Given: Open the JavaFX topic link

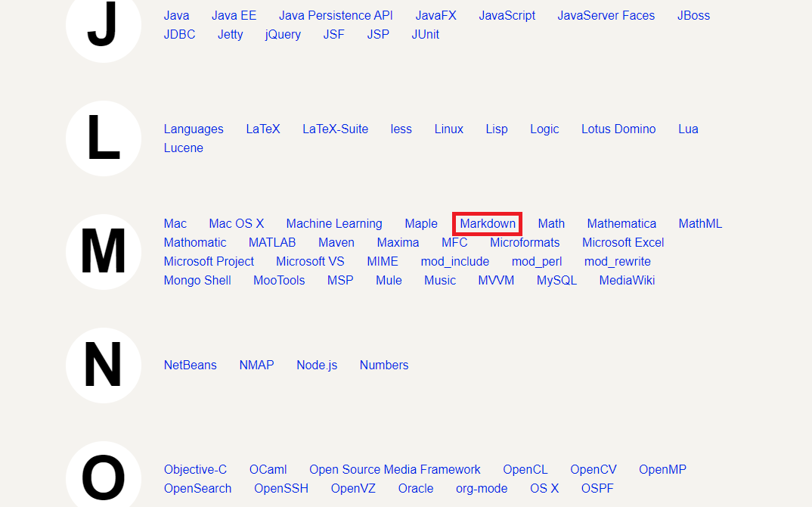Looking at the screenshot, I should coord(435,16).
